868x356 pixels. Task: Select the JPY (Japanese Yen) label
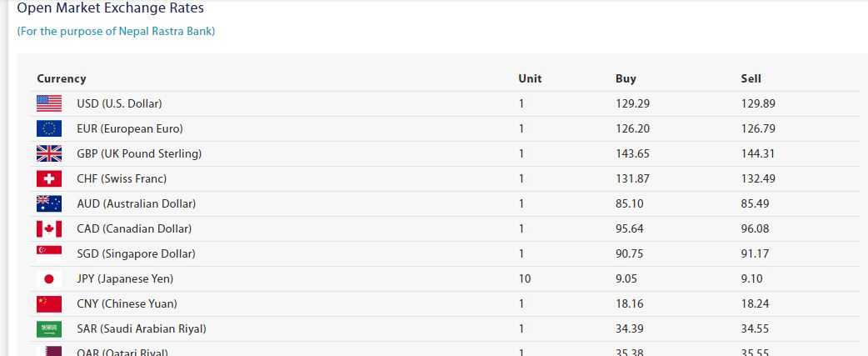[x=125, y=279]
